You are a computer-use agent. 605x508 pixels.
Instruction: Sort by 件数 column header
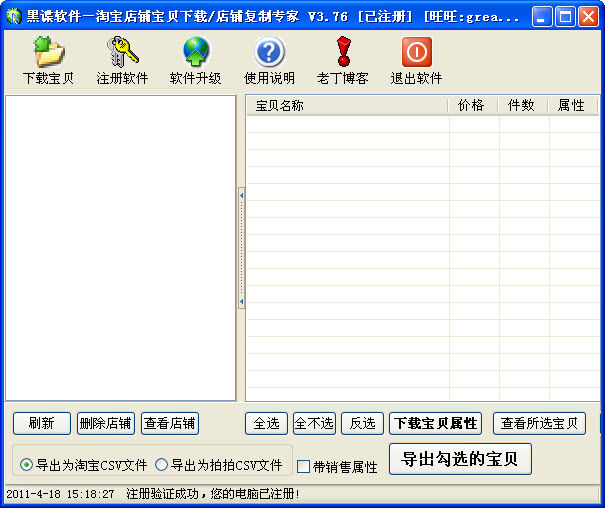click(523, 105)
